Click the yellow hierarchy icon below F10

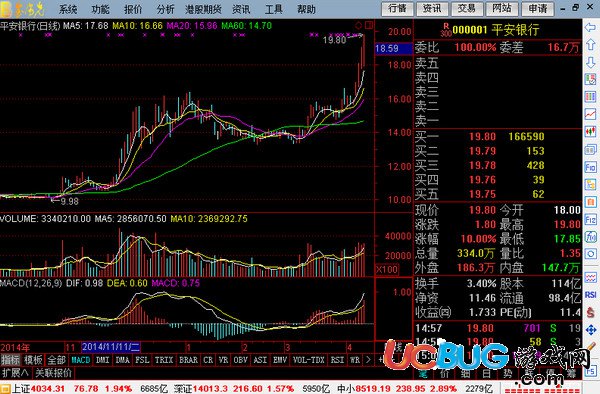pos(590,184)
